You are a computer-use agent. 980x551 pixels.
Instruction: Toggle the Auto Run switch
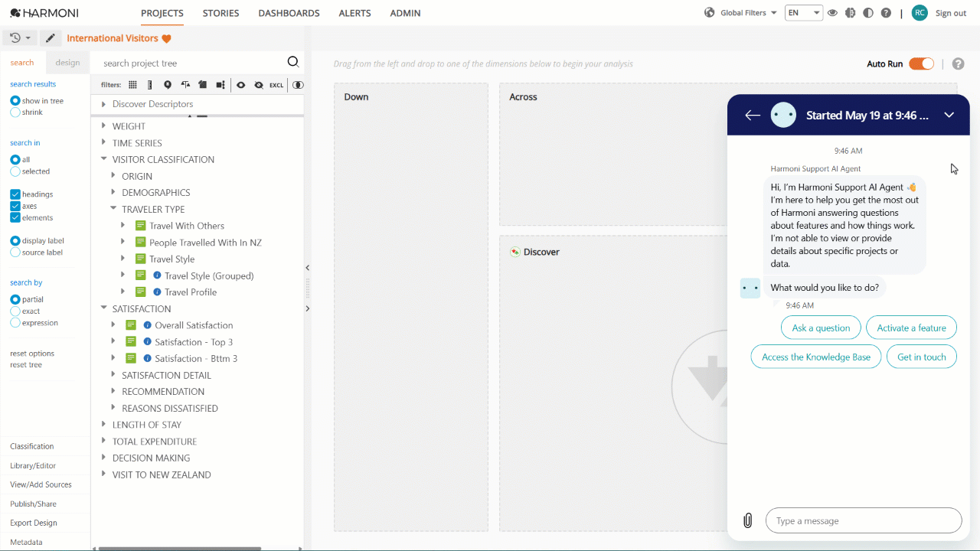921,64
